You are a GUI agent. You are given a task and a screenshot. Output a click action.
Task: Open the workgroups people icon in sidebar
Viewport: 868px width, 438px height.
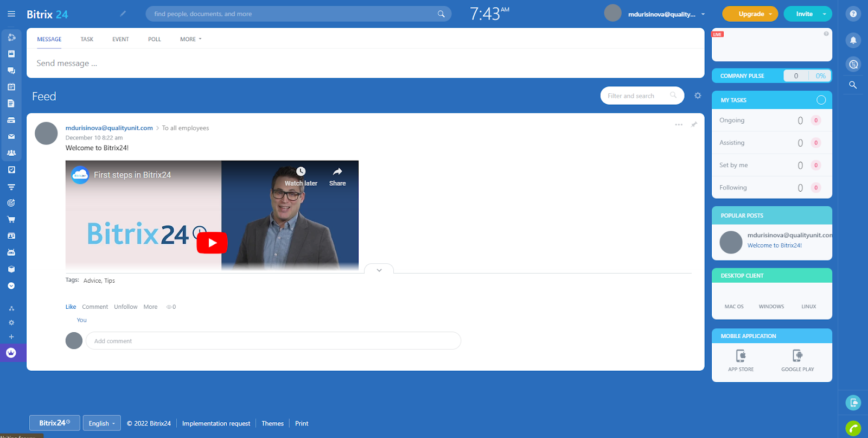11,153
